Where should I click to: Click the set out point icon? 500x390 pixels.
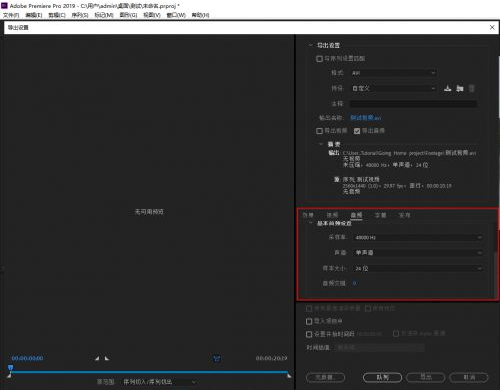click(x=107, y=358)
